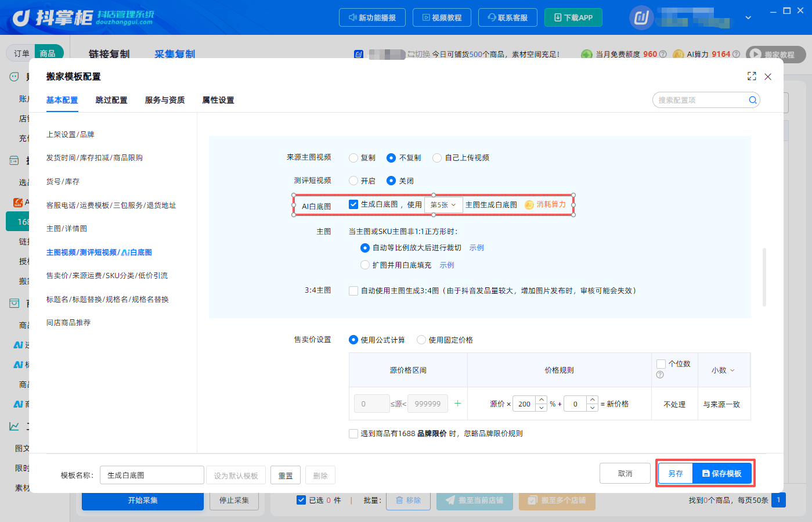Viewport: 812px width, 522px height.
Task: Click the shop logo icon beside 切换
Action: (358, 54)
